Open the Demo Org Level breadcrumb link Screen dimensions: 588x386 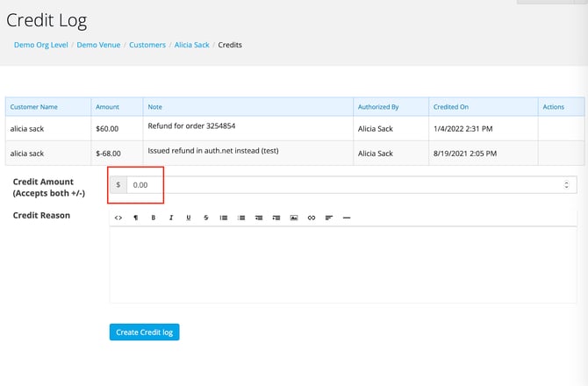click(40, 45)
